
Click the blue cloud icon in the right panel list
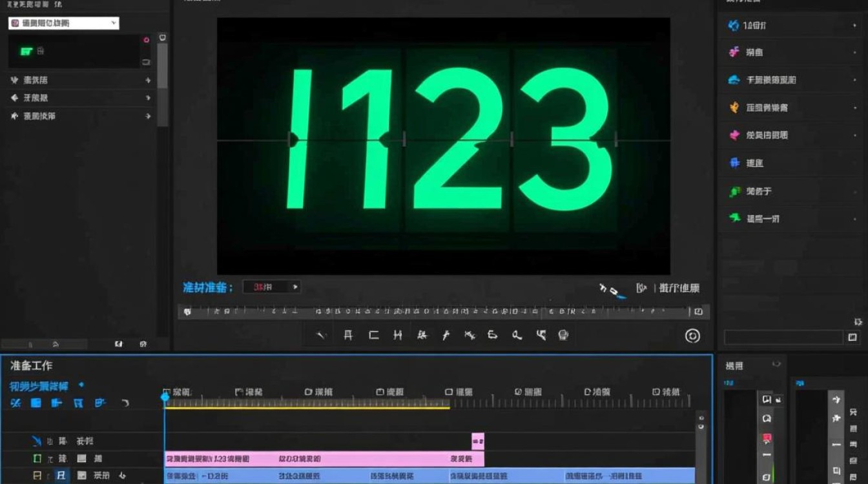click(x=734, y=80)
